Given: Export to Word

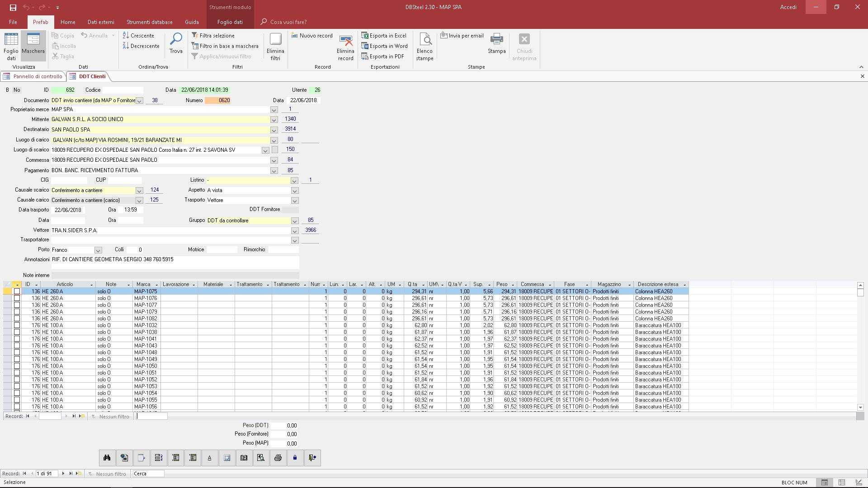Looking at the screenshot, I should point(384,46).
